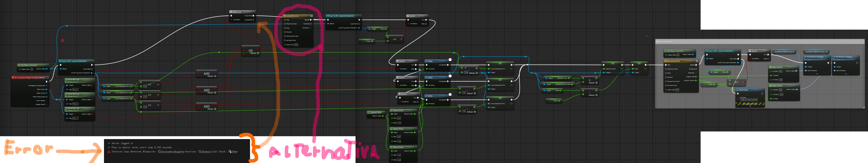This screenshot has height=163, width=868.
Task: Select the Multiplicador De Plata getter node
Action: (x=558, y=84)
